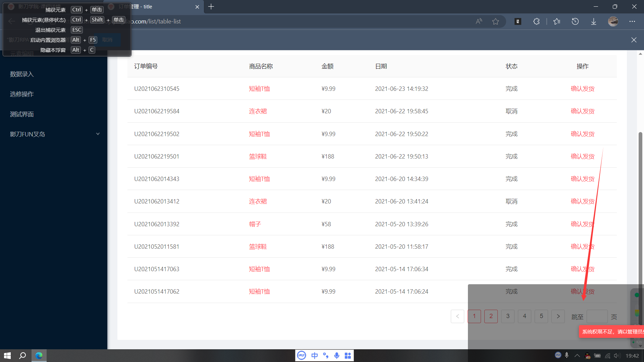
Task: Open the 测试界面 sidebar menu item
Action: [22, 114]
